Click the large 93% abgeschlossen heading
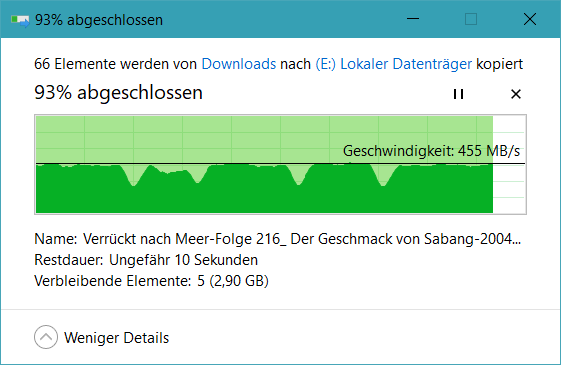 [118, 93]
